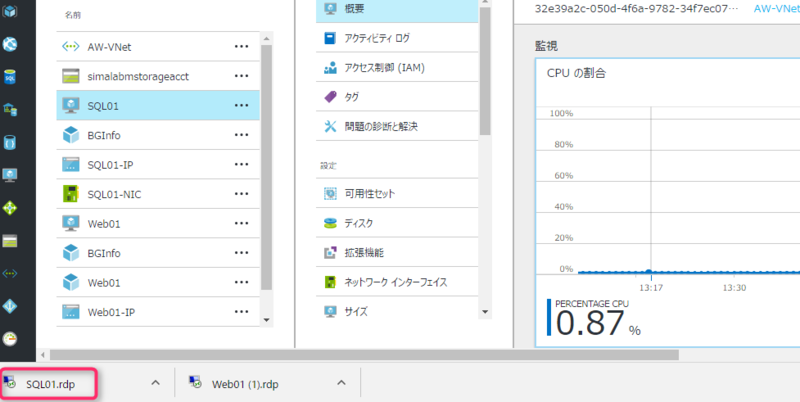Select the Web01 row with monitor VM icon
The width and height of the screenshot is (800, 402).
158,223
